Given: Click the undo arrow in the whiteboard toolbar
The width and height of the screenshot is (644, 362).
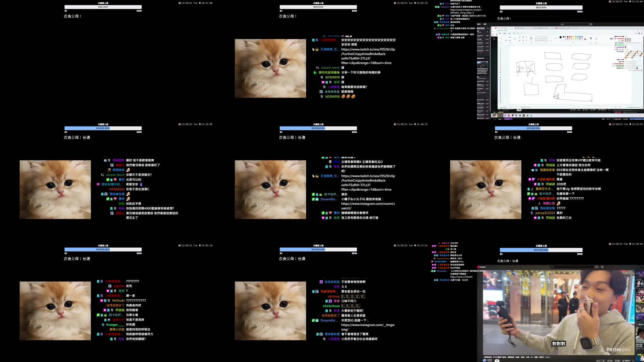Looking at the screenshot, I should 521,33.
